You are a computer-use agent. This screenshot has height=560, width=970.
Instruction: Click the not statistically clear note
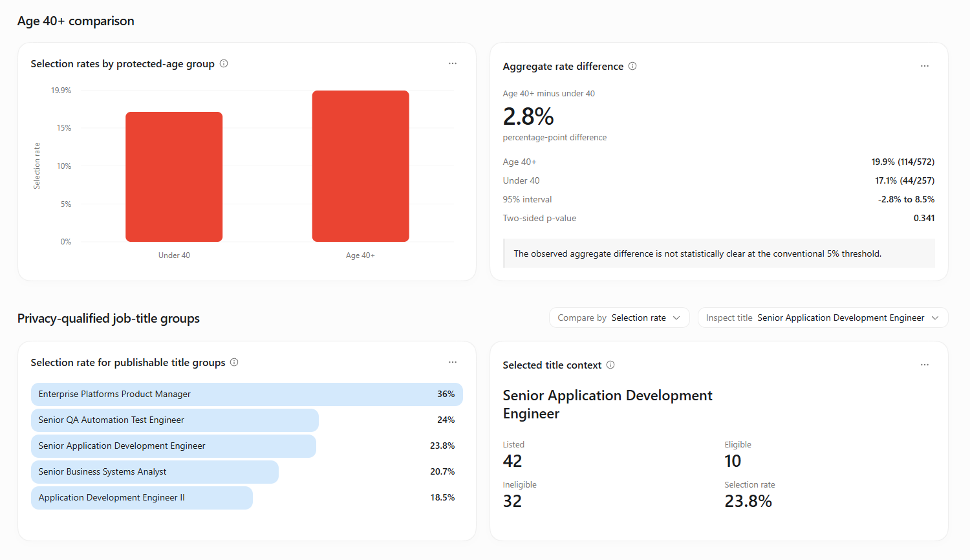pos(719,253)
